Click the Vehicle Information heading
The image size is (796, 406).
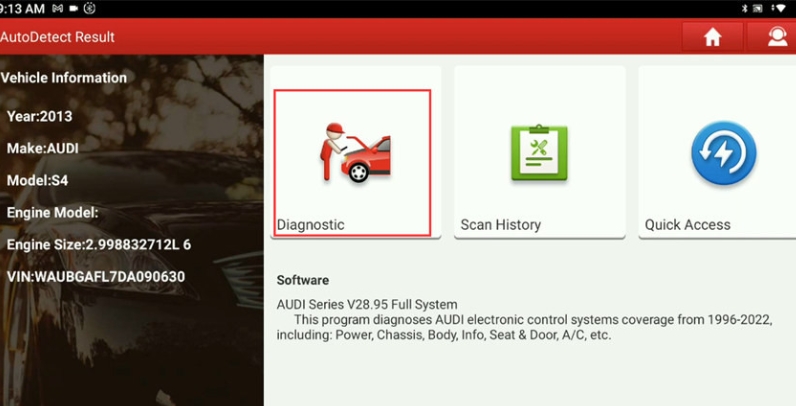point(63,78)
